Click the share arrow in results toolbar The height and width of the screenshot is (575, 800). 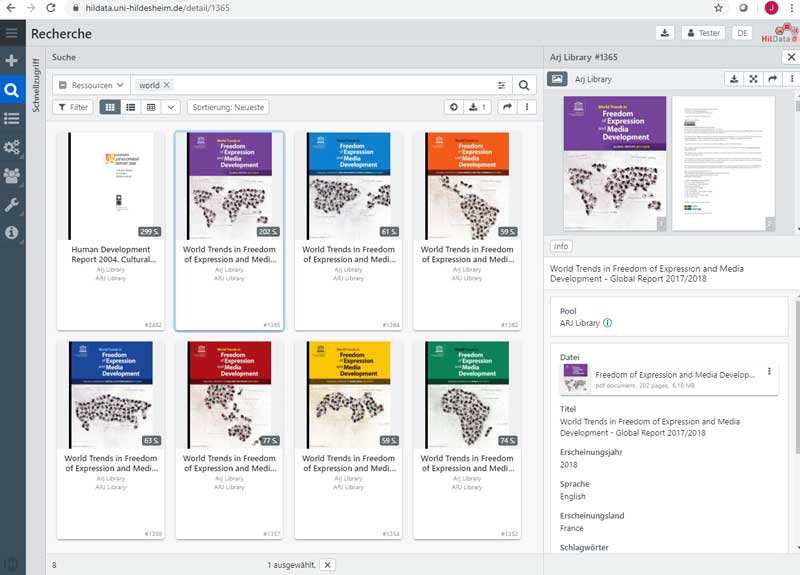pyautogui.click(x=507, y=107)
